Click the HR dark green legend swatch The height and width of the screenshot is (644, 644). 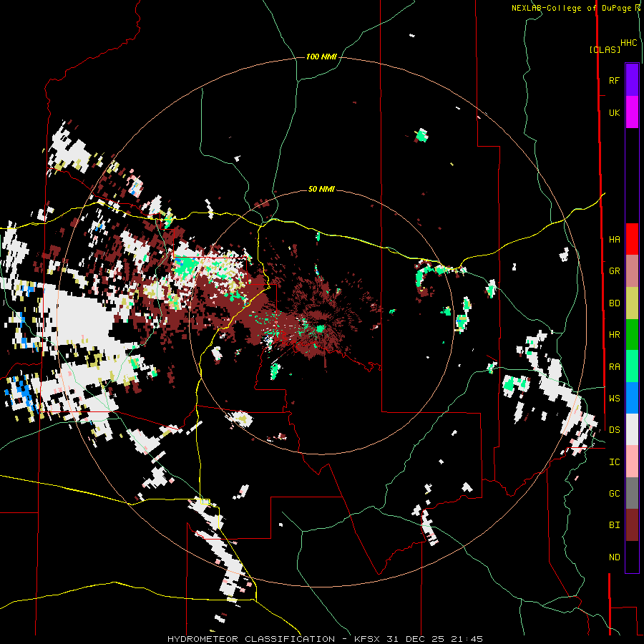click(x=632, y=334)
